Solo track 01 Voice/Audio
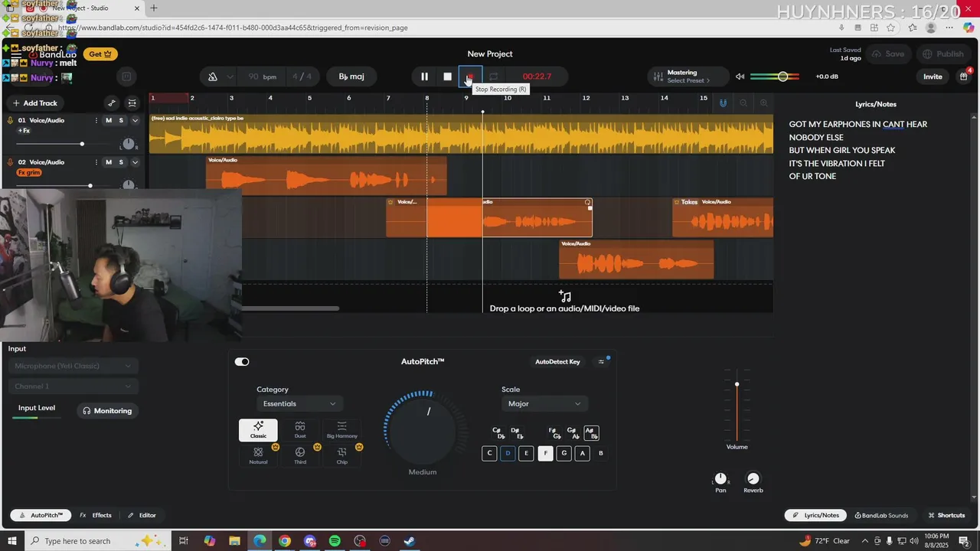 pos(121,121)
